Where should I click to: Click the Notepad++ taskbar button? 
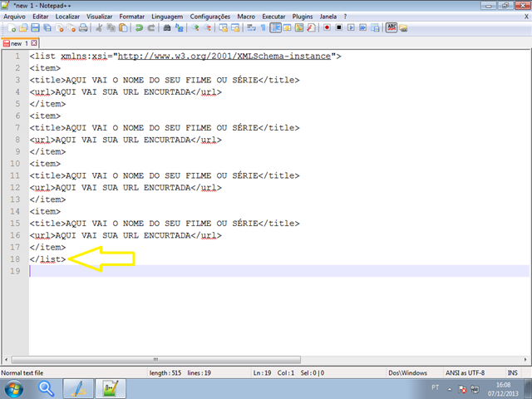point(111,389)
